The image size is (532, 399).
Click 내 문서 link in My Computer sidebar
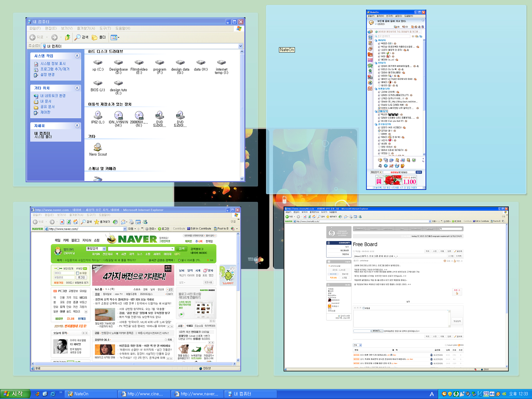click(46, 101)
